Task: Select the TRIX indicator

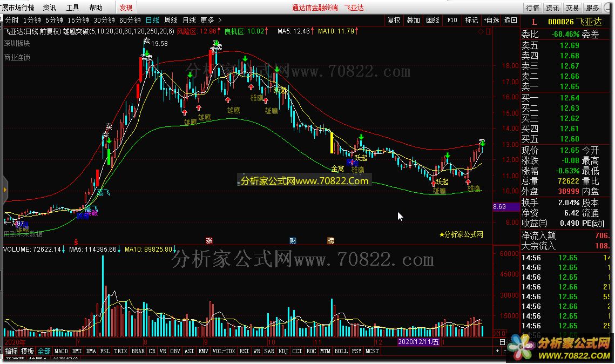Action: point(120,351)
